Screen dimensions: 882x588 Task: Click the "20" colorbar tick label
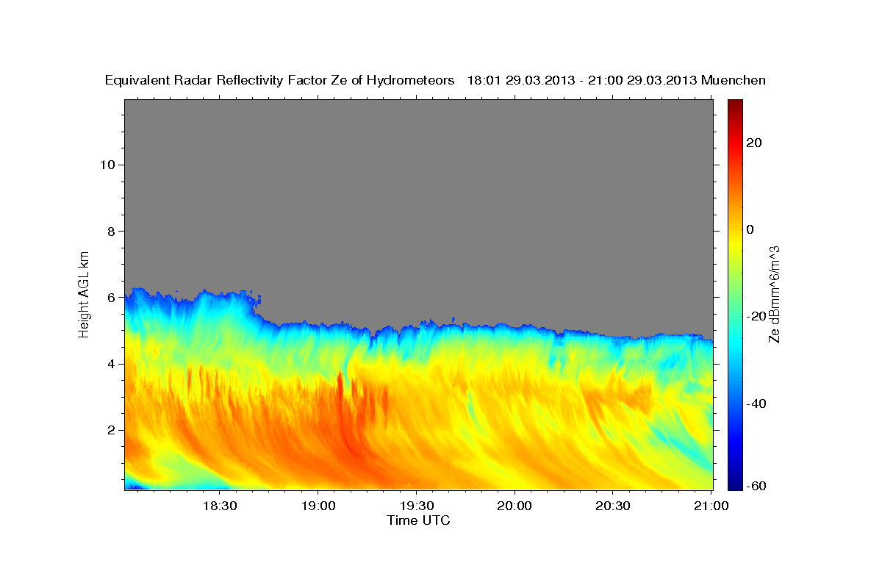click(753, 143)
